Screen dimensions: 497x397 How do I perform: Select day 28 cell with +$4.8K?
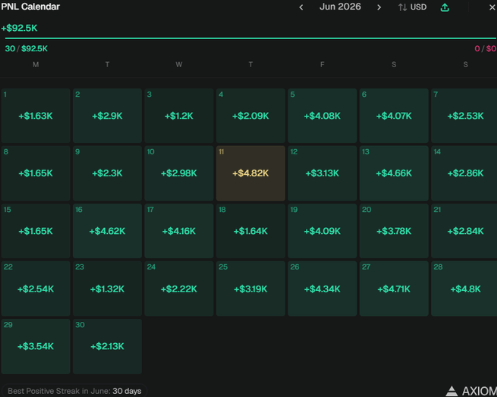pyautogui.click(x=464, y=289)
